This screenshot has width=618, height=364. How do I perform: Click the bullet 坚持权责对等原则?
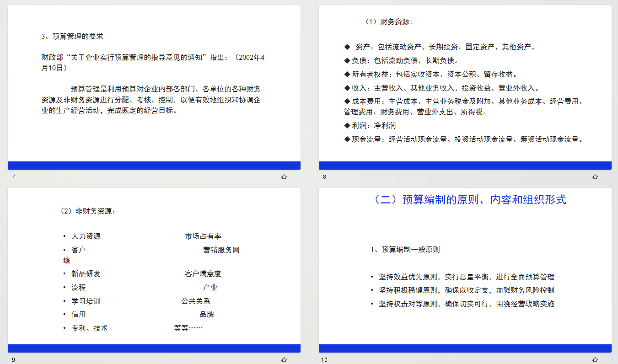point(462,304)
